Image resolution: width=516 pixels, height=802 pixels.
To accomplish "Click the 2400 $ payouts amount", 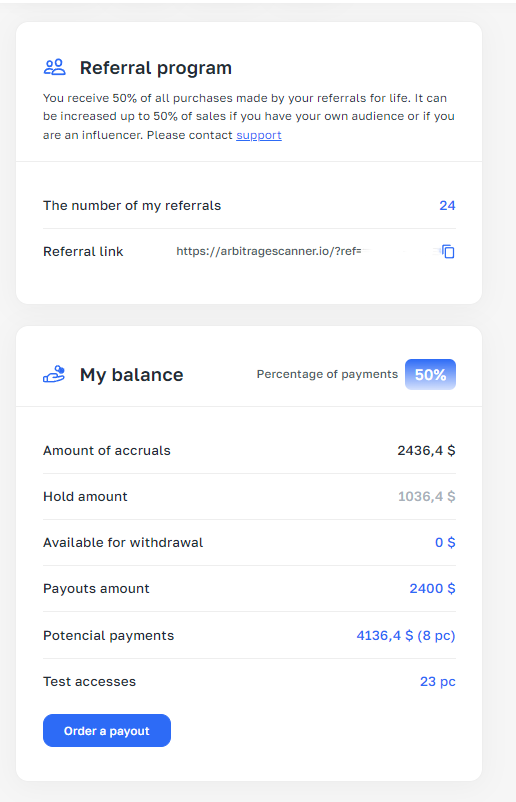I will (x=432, y=588).
